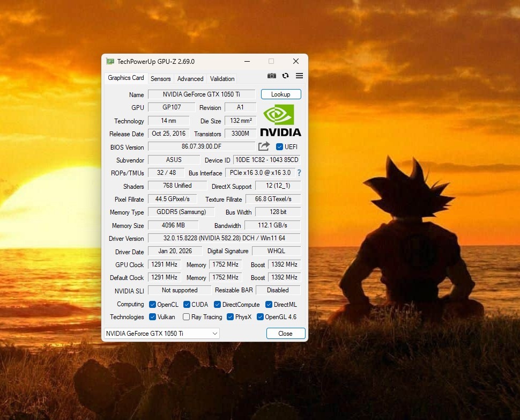Click the Digital Signature value WHQL

coord(276,251)
